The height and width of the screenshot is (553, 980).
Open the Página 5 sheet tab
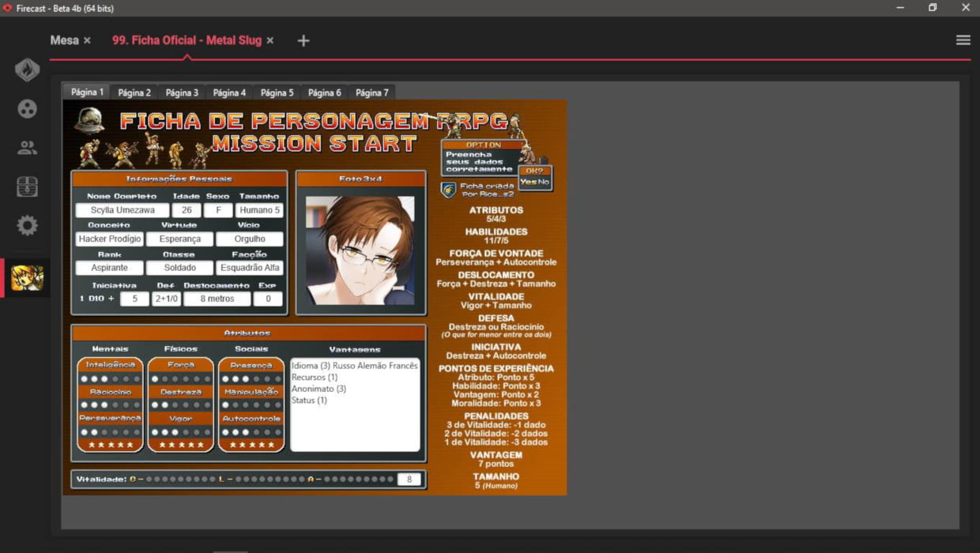(x=277, y=92)
